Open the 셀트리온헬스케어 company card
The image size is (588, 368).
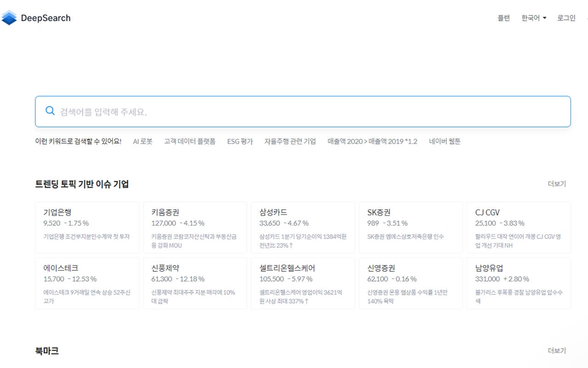click(x=303, y=283)
